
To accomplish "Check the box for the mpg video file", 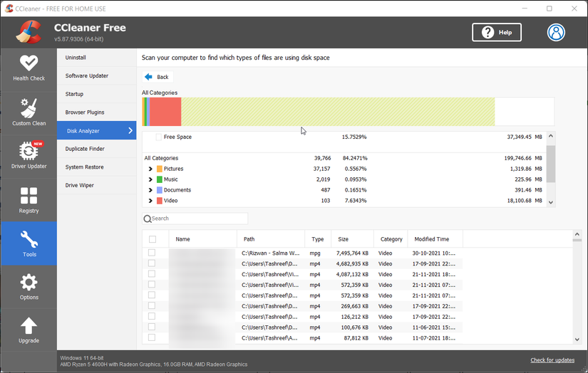I will [152, 253].
